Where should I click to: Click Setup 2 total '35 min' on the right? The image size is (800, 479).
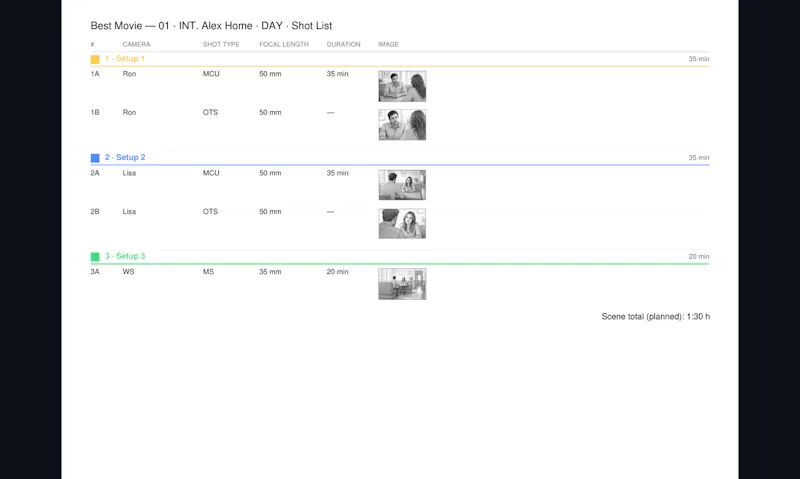(x=699, y=158)
